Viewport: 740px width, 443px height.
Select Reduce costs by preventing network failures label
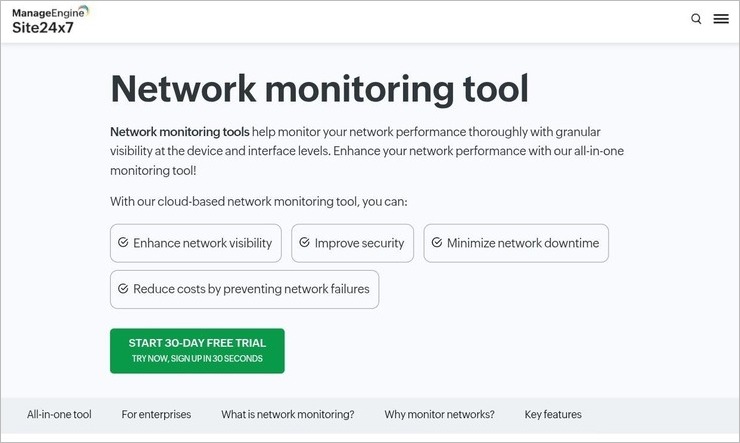click(251, 289)
